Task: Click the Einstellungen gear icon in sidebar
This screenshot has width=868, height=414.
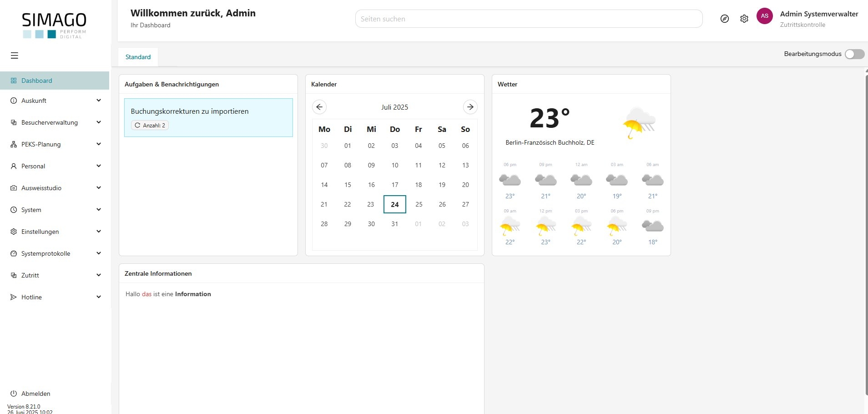Action: 14,232
